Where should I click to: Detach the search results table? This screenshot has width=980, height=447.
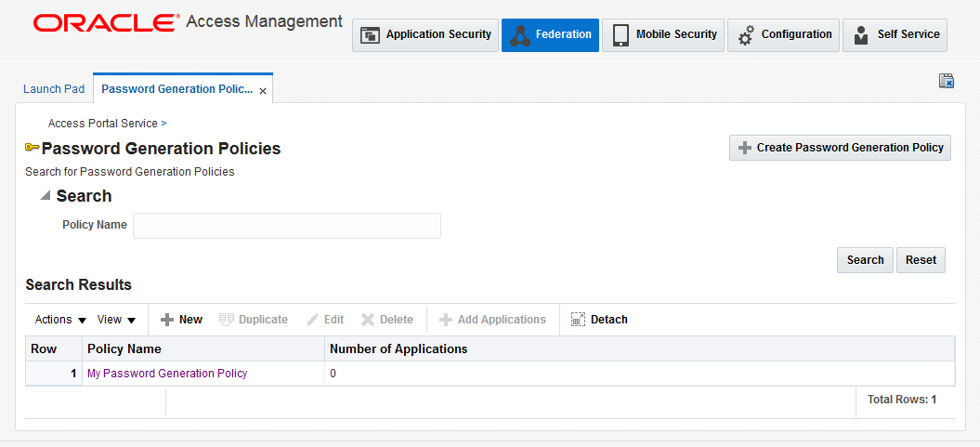tap(599, 320)
